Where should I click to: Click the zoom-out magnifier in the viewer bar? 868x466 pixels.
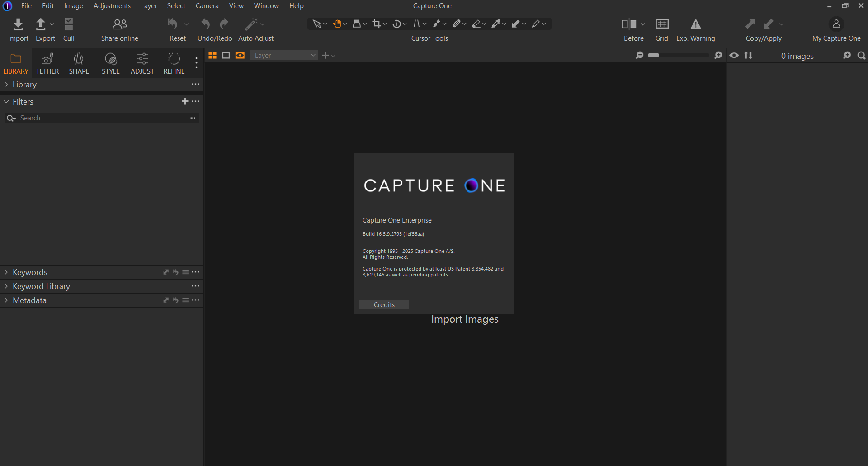coord(639,55)
